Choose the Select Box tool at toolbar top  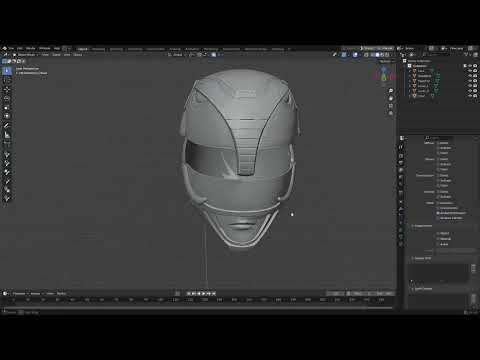[x=7, y=71]
